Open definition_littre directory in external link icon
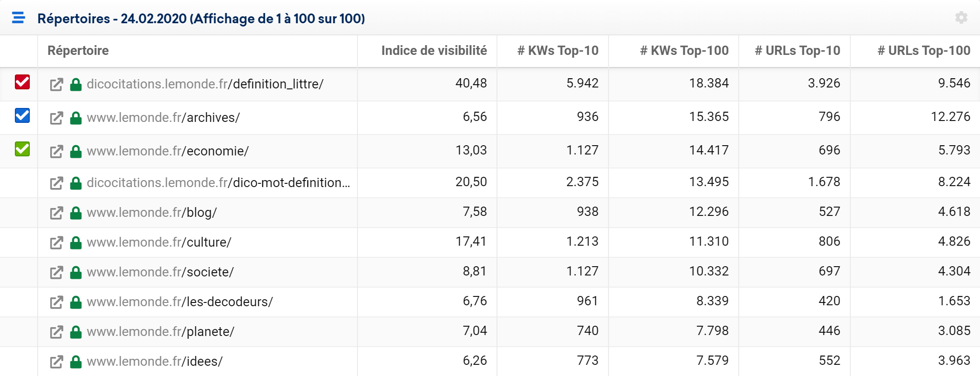980x376 pixels. pos(56,84)
